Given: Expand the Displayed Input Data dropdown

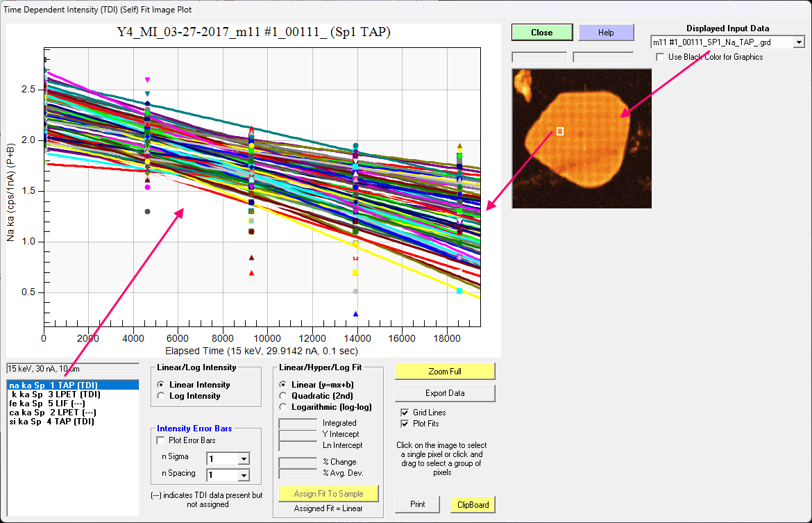Looking at the screenshot, I should tap(799, 42).
